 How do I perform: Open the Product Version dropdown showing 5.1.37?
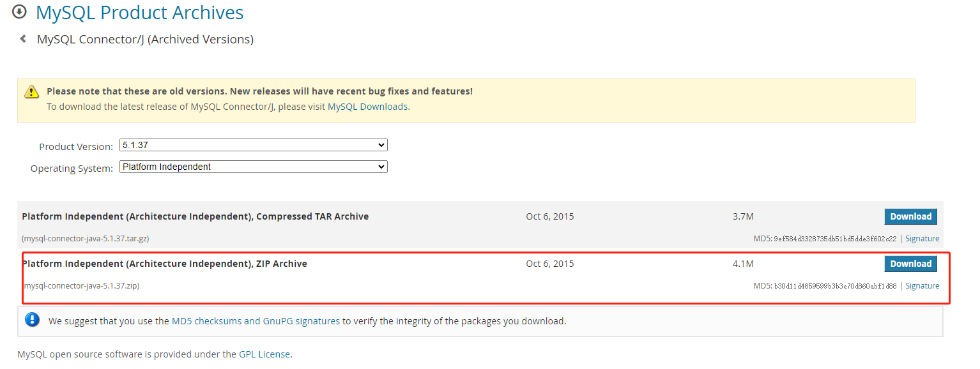click(254, 146)
